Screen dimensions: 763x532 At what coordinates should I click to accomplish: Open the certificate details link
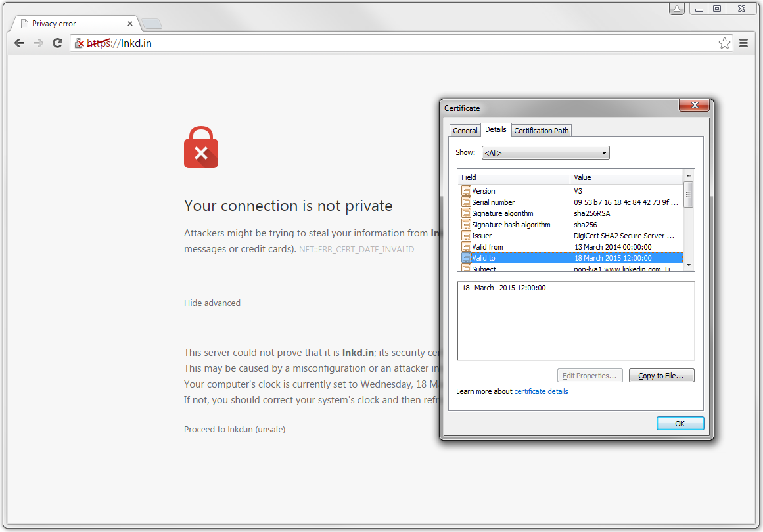pos(541,391)
